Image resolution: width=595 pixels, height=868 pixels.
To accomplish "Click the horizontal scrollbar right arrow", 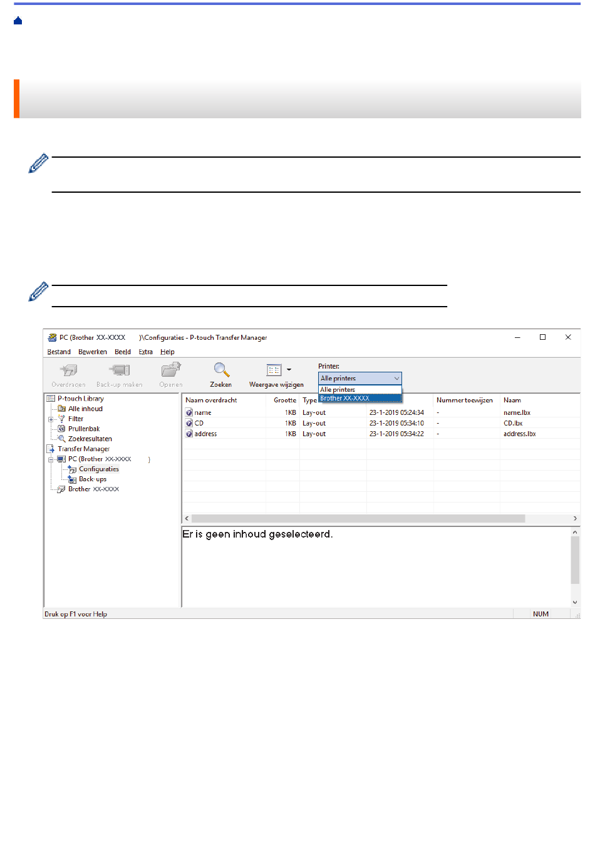I will (575, 518).
